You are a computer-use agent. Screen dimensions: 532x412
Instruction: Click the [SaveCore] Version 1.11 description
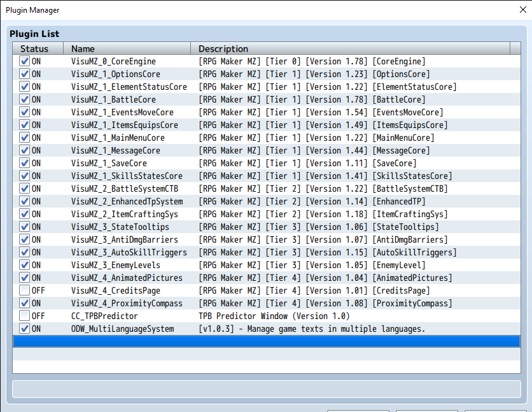point(307,163)
